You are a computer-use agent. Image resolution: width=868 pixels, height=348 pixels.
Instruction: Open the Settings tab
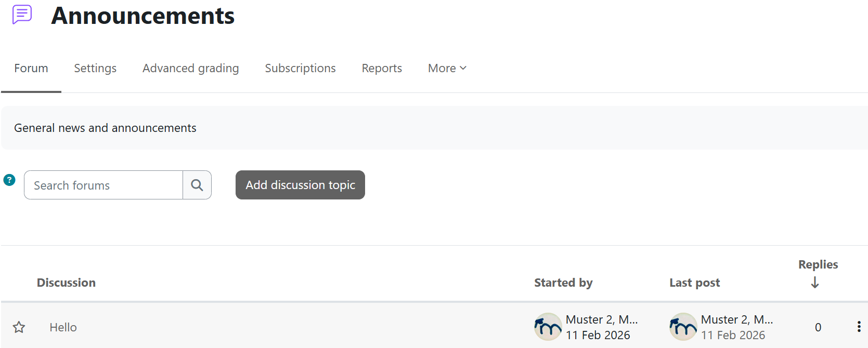click(95, 69)
